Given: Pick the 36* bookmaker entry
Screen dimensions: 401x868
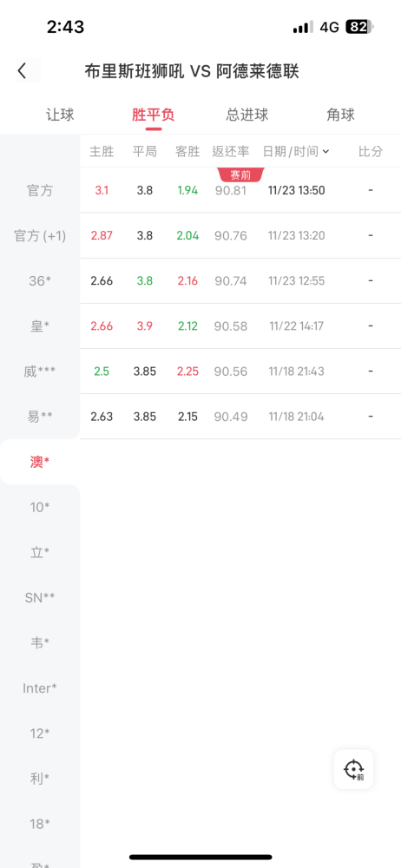Looking at the screenshot, I should pos(40,281).
